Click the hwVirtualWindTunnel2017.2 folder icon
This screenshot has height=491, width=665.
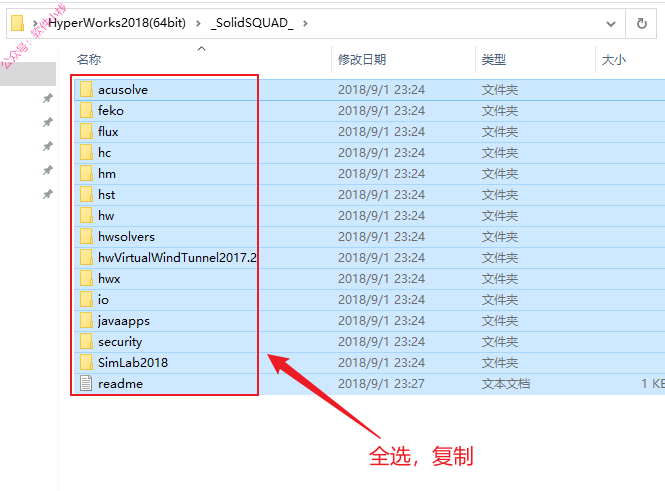pos(87,257)
